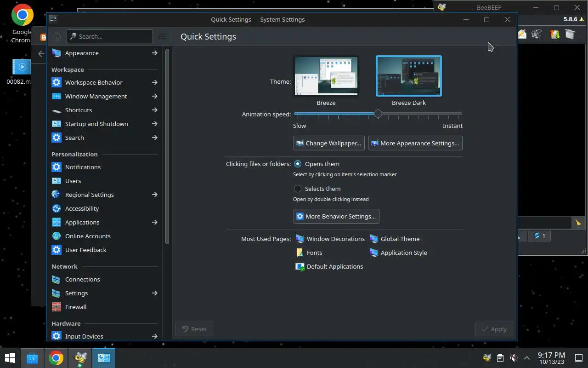Click the BeeBEEP bee icon in system tray

pos(487,358)
